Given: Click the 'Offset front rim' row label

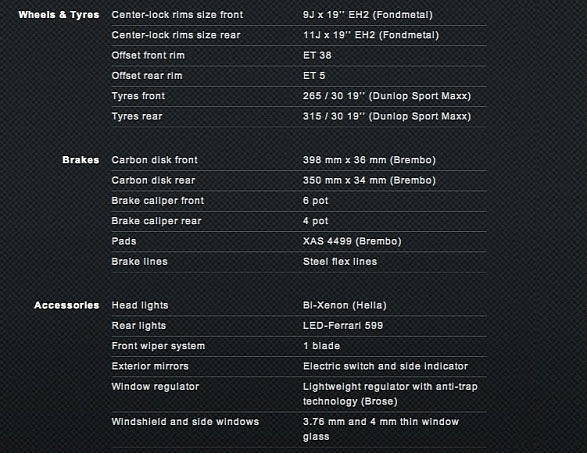Looking at the screenshot, I should tap(148, 55).
